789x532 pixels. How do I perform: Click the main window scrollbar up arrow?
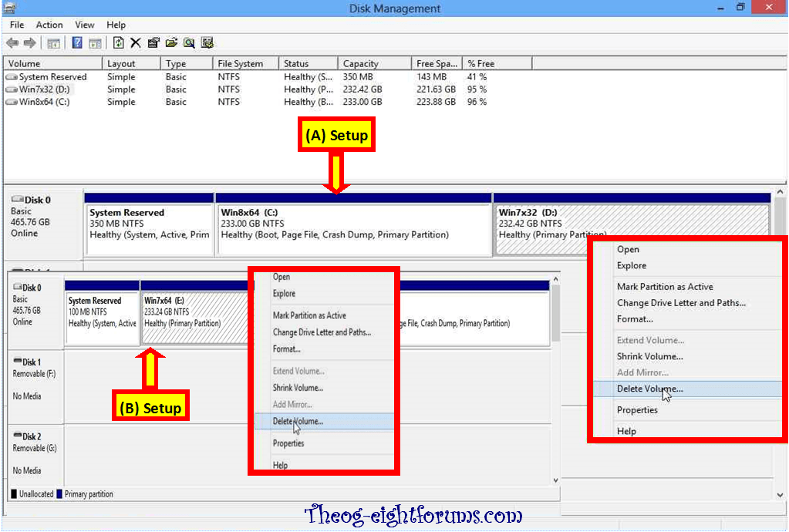[x=780, y=192]
